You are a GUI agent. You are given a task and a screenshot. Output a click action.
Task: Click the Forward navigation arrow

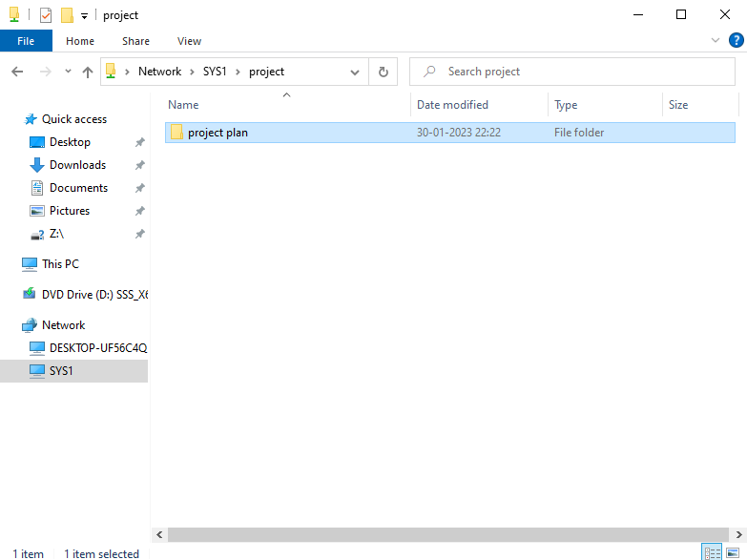tap(45, 72)
